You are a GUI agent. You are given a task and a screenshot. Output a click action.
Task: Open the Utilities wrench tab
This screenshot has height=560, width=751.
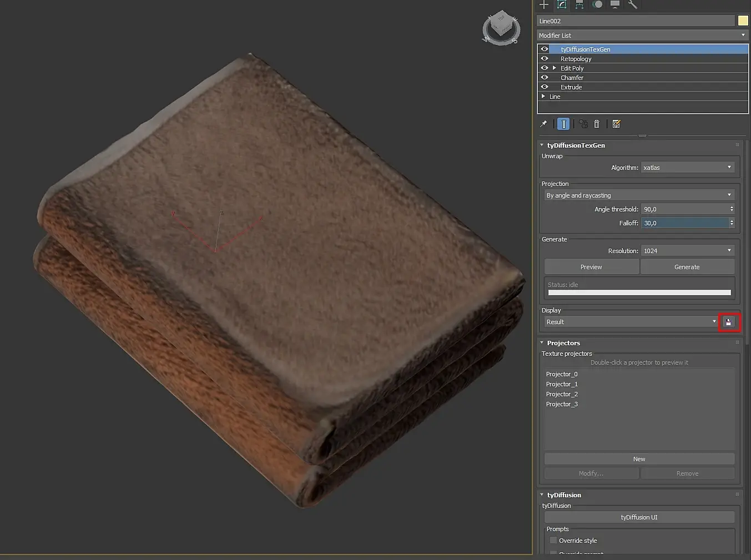[x=632, y=4]
